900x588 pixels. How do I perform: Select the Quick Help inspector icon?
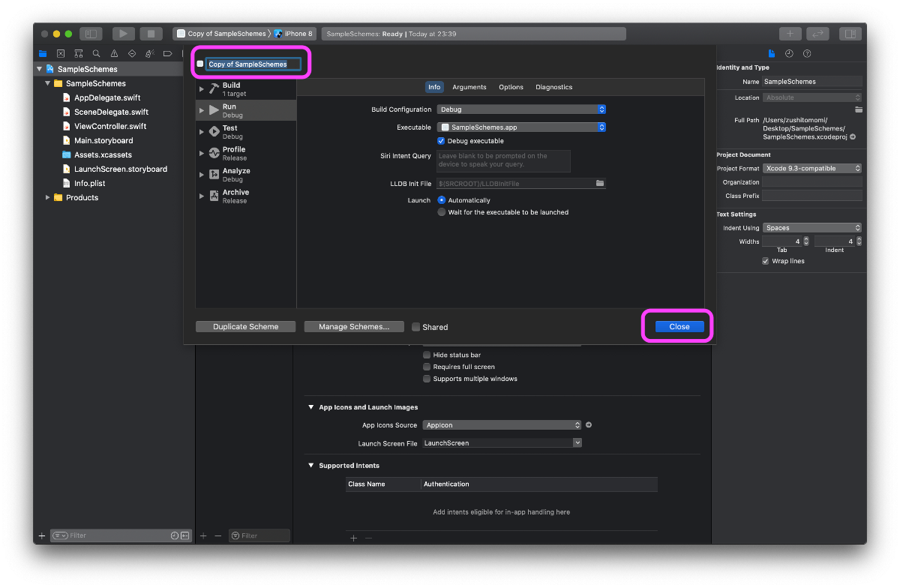(x=807, y=53)
